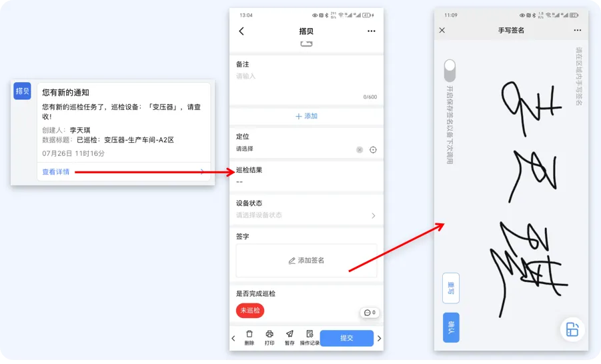The width and height of the screenshot is (601, 364).
Task: Open three-dot menu on 手写签名 page
Action: (578, 31)
